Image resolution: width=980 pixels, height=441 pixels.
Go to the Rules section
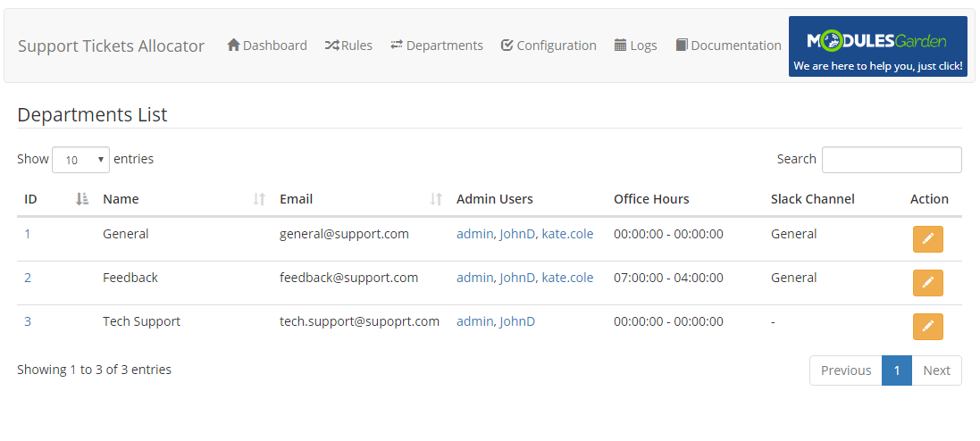[348, 46]
